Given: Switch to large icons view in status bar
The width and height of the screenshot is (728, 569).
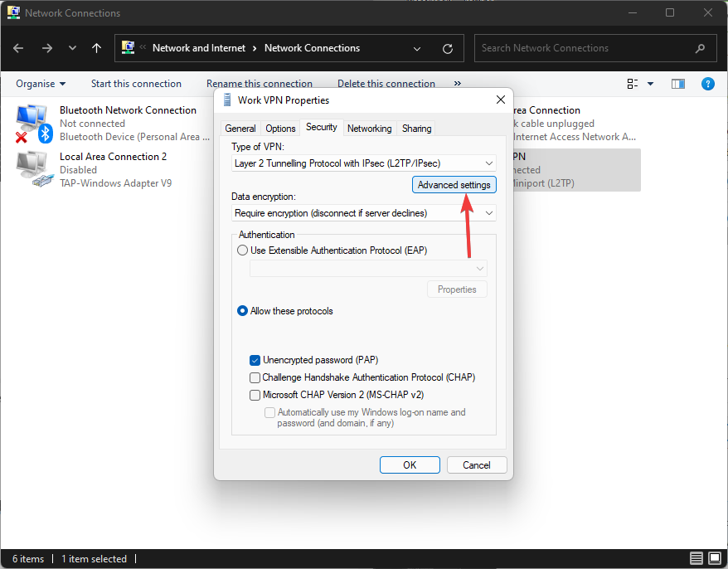Looking at the screenshot, I should [714, 559].
